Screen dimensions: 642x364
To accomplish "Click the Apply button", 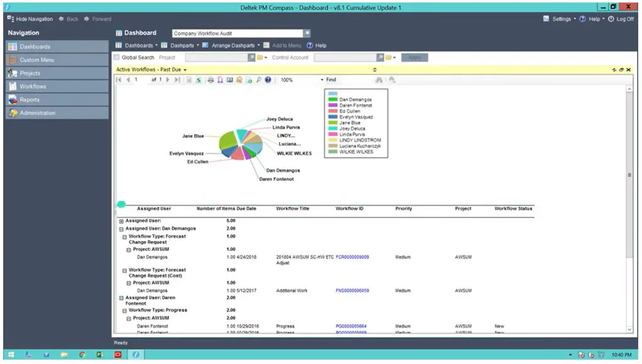I will [x=415, y=58].
